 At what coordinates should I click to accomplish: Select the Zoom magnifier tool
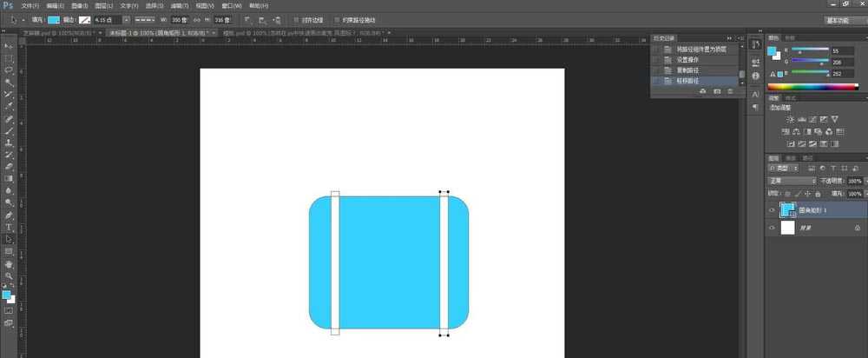coord(9,275)
